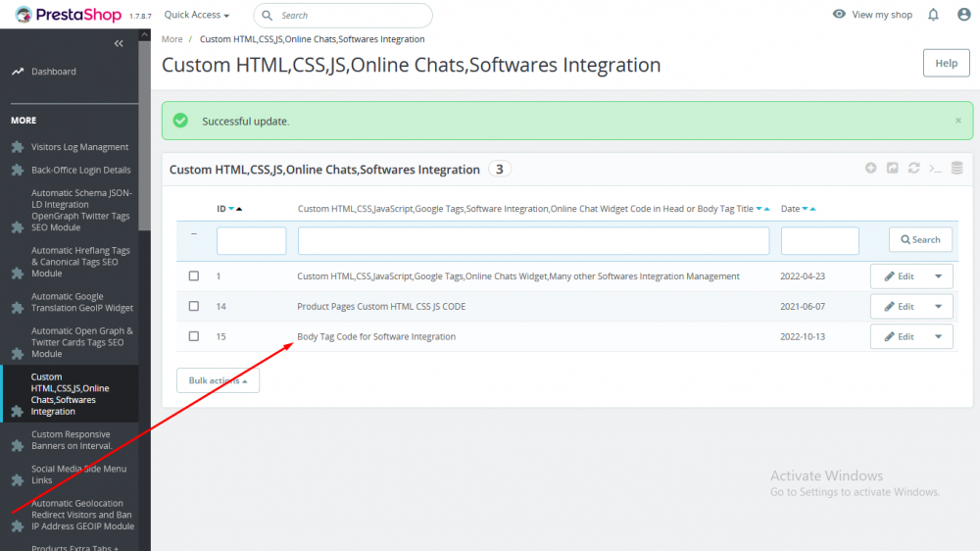Click the Help button
Screen dimensions: 980x551
[x=947, y=63]
